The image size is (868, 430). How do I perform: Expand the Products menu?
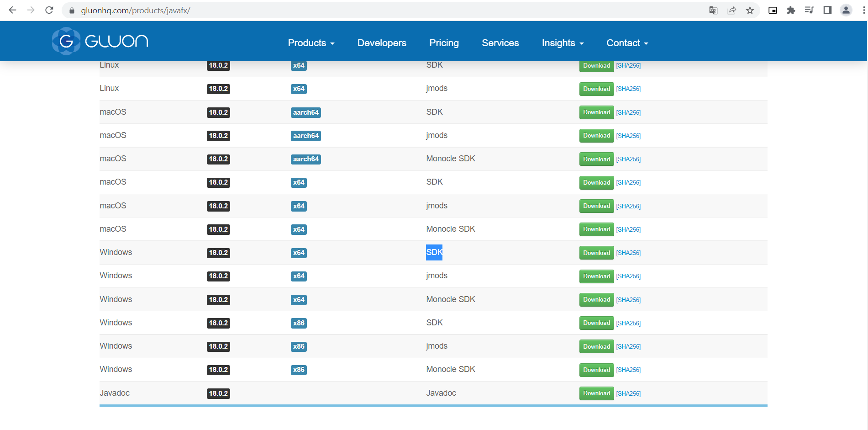point(311,43)
